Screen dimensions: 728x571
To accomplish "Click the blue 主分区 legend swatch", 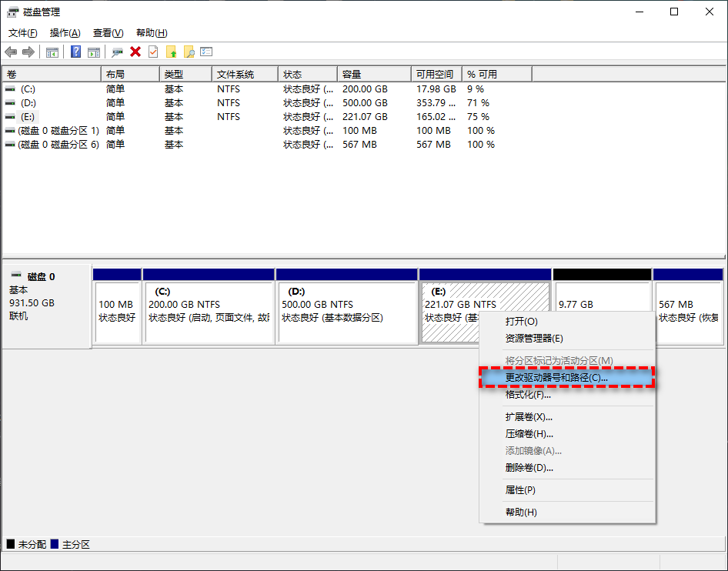I will (55, 544).
